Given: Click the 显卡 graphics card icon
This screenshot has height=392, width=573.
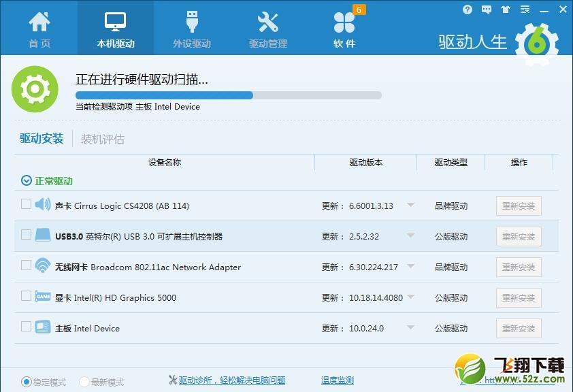Looking at the screenshot, I should tap(43, 296).
